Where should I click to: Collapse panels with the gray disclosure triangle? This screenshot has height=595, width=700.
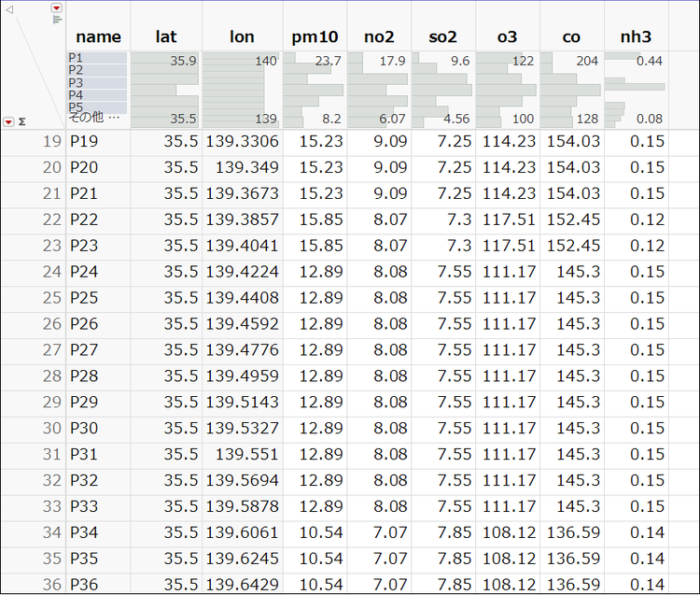pyautogui.click(x=9, y=9)
